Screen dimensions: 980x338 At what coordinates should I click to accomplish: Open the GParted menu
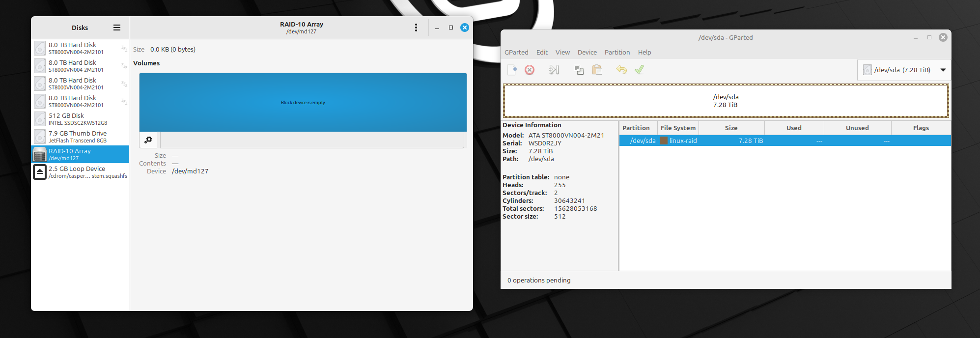tap(516, 52)
